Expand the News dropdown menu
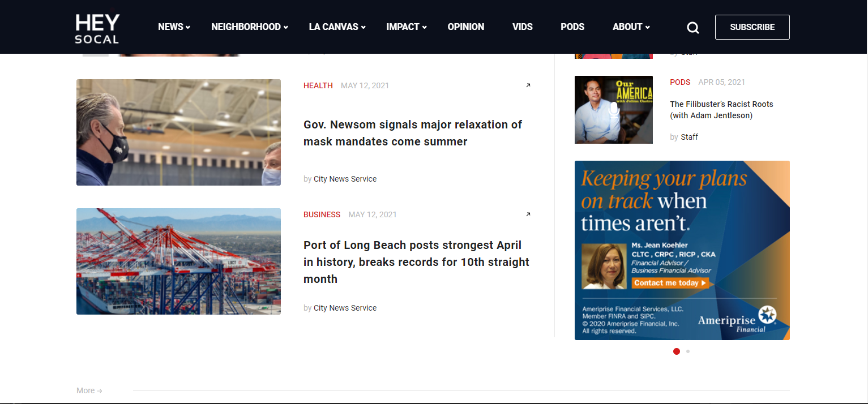Viewport: 868px width, 404px height. (x=174, y=27)
